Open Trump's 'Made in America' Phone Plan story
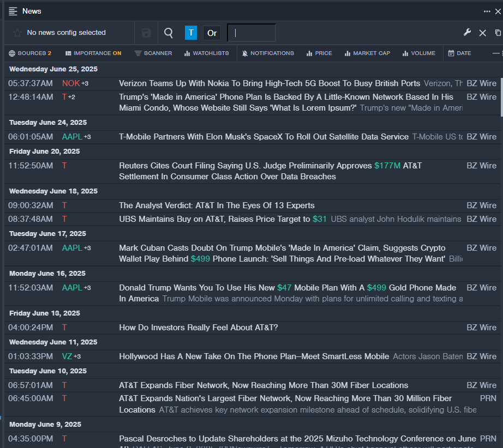Image resolution: width=503 pixels, height=448 pixels. click(286, 102)
